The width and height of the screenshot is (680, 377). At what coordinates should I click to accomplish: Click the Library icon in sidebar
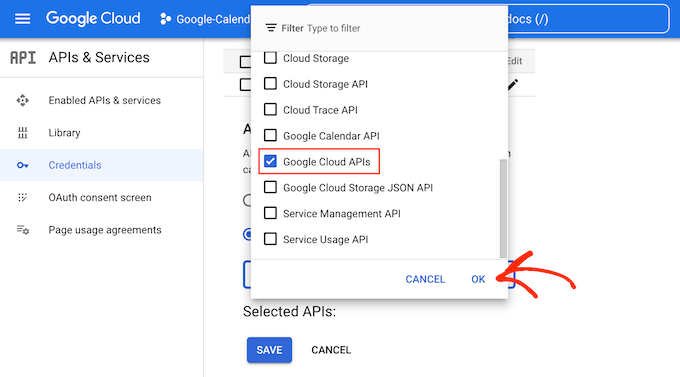point(23,133)
